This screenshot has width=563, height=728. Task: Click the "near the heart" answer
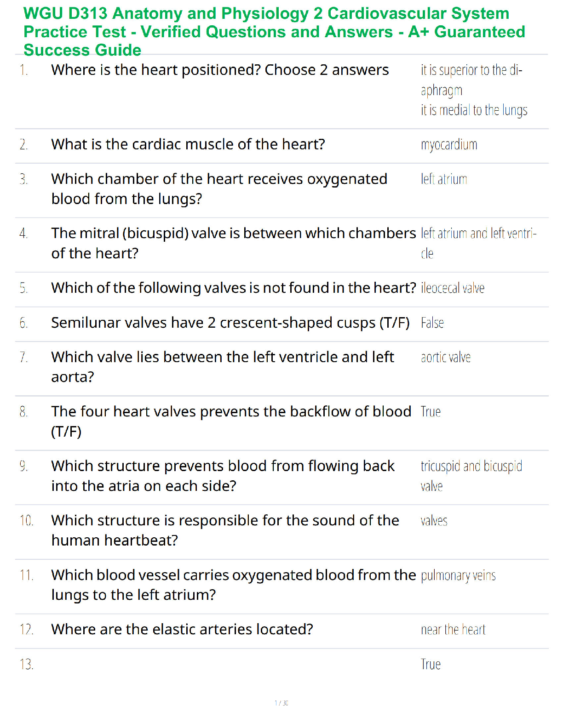(453, 630)
